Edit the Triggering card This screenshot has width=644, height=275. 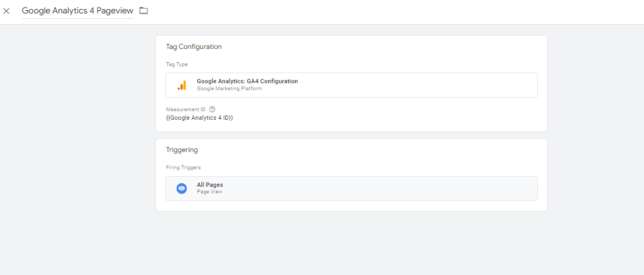pyautogui.click(x=352, y=175)
